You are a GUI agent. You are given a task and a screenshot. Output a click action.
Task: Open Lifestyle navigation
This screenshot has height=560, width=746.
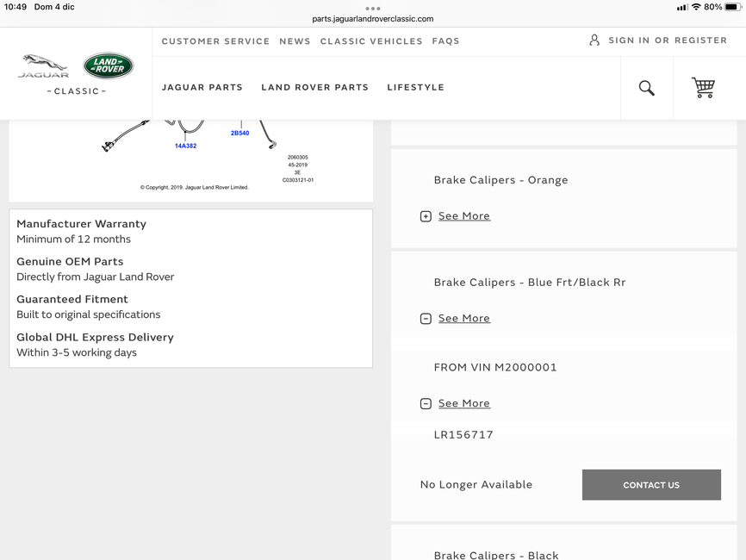416,88
